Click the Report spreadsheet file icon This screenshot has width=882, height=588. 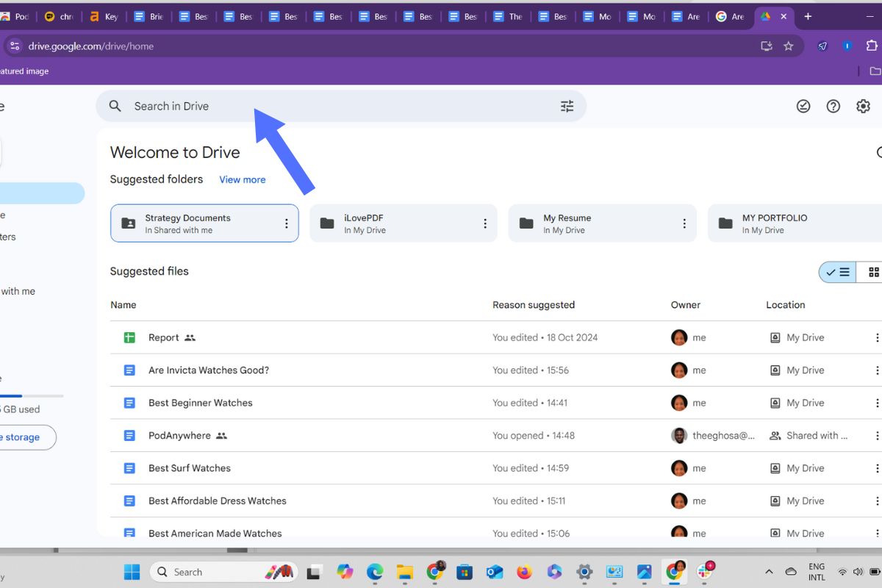coord(129,337)
